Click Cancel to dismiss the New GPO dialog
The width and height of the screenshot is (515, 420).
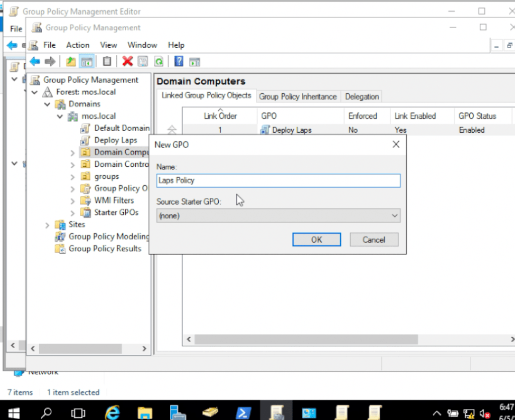pyautogui.click(x=374, y=240)
